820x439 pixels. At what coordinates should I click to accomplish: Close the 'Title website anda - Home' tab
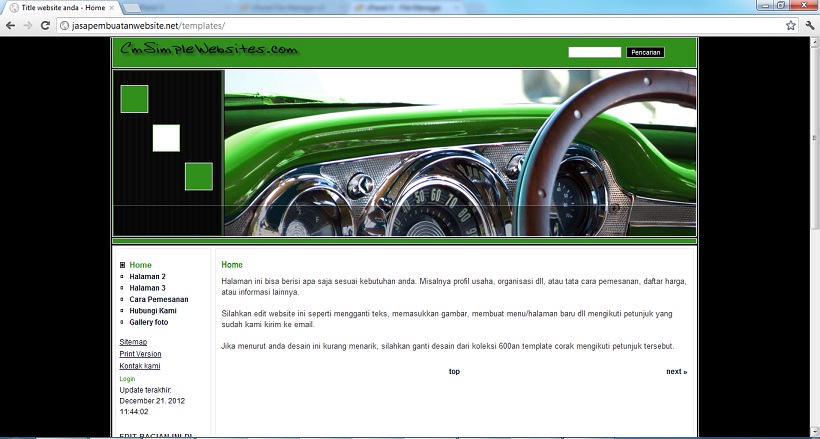click(111, 8)
